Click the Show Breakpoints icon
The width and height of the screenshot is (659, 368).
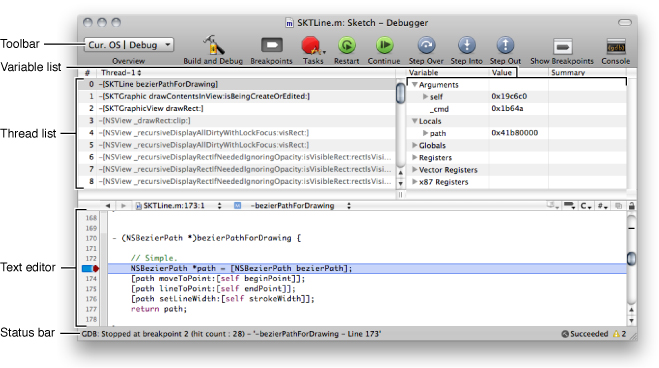[x=562, y=46]
